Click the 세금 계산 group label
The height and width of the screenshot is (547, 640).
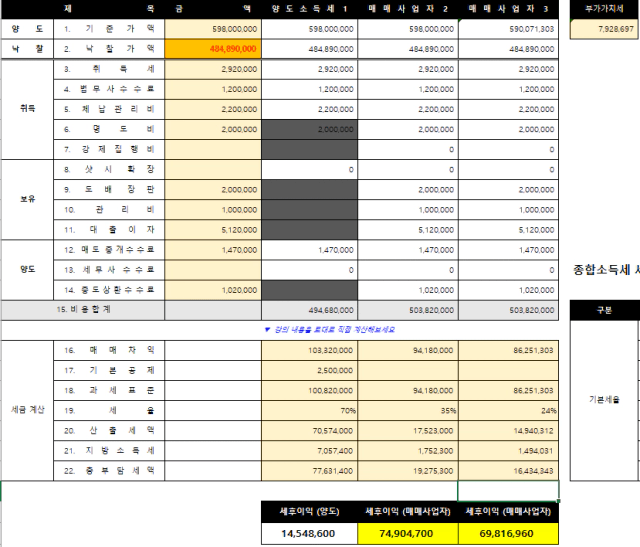[27, 410]
